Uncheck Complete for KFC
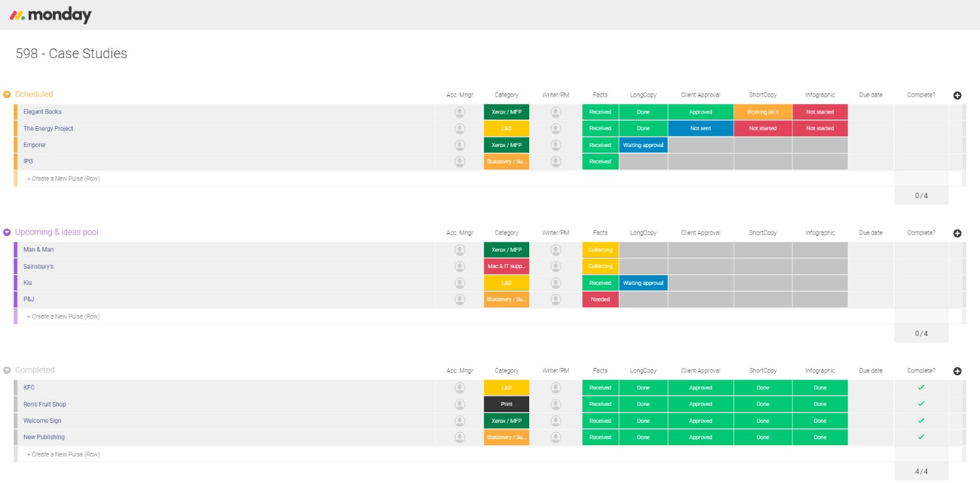980x483 pixels. pyautogui.click(x=921, y=388)
